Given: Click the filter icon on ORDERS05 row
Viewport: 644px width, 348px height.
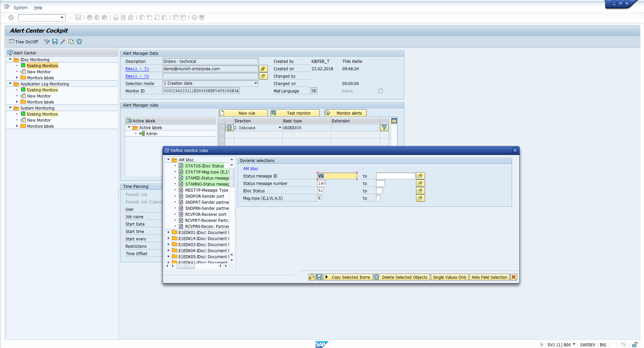Looking at the screenshot, I should (384, 128).
